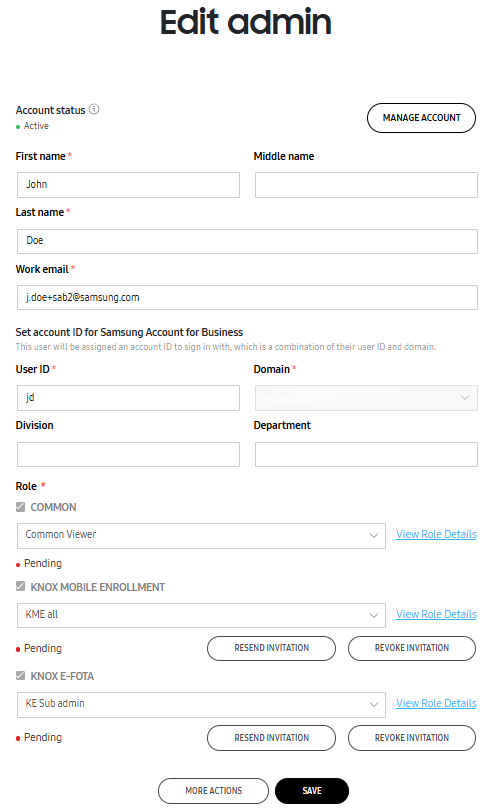Revoke invitation for Knox Mobile Enrollment
The width and height of the screenshot is (501, 808).
coord(412,648)
